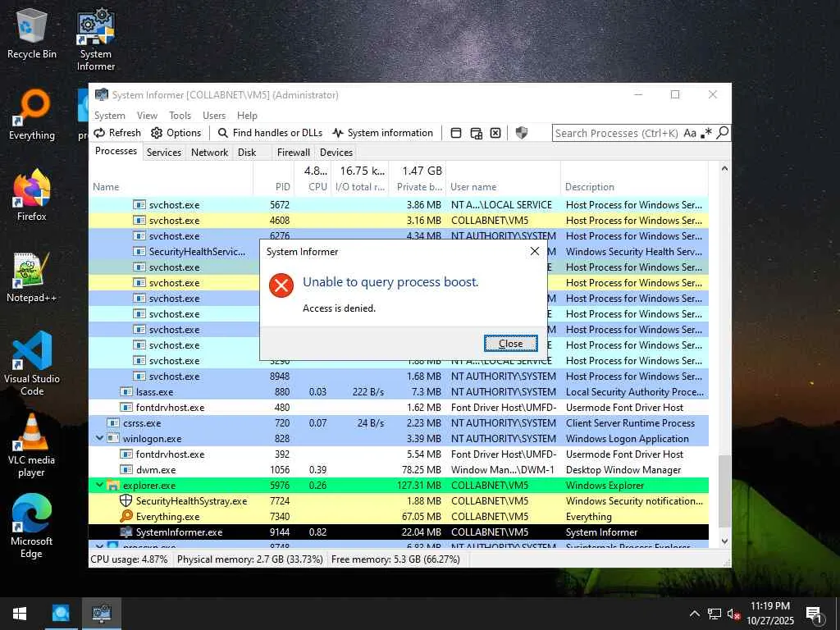This screenshot has height=630, width=840.
Task: Click the Find window toolbar icon
Action: [456, 133]
